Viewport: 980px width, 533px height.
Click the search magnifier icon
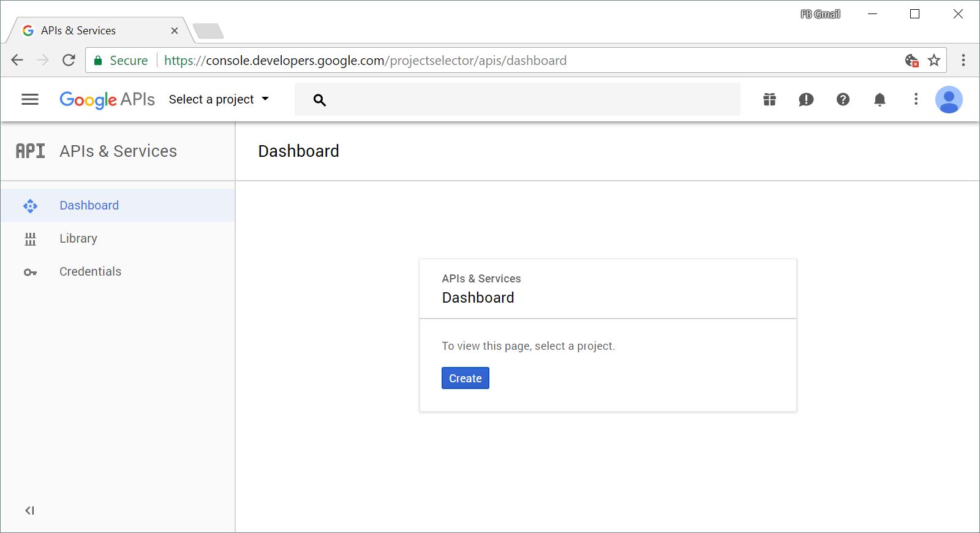(320, 100)
